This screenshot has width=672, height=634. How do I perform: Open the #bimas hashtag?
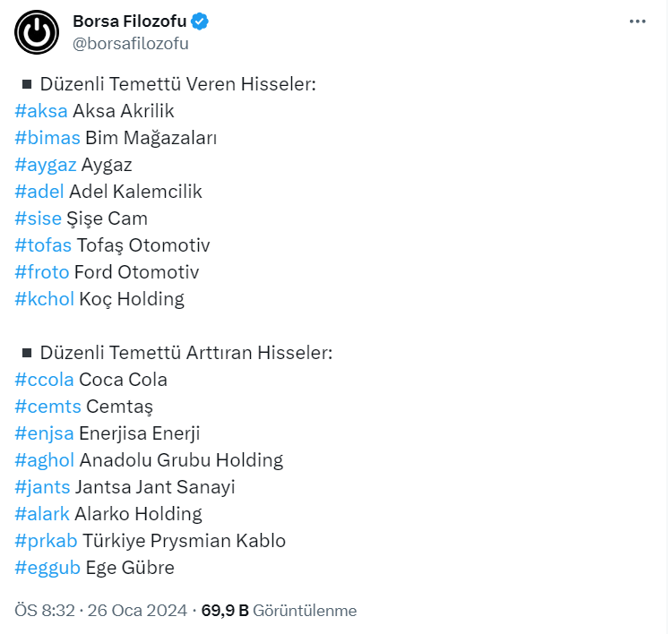[x=47, y=138]
